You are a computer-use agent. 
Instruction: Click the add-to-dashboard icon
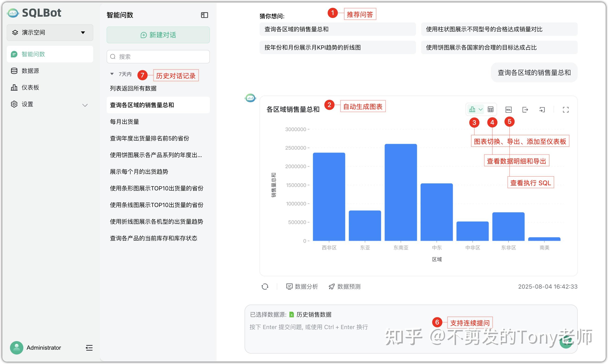point(542,110)
